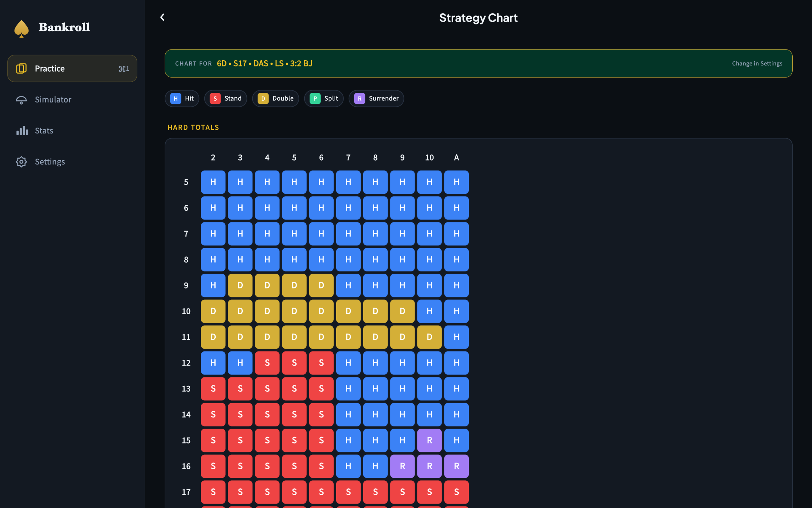Viewport: 812px width, 508px height.
Task: Click the Hit cell for 16 vs 8
Action: (x=375, y=466)
